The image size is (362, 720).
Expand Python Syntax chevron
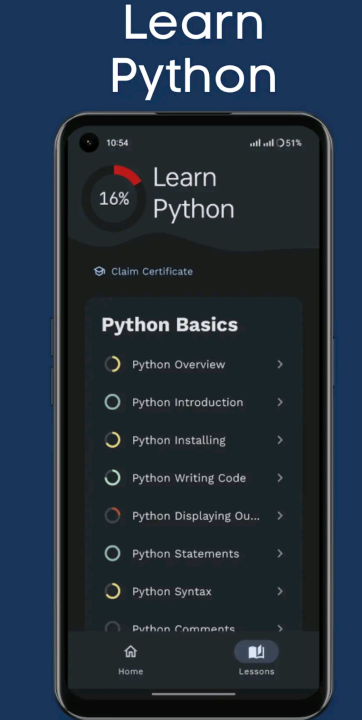280,591
